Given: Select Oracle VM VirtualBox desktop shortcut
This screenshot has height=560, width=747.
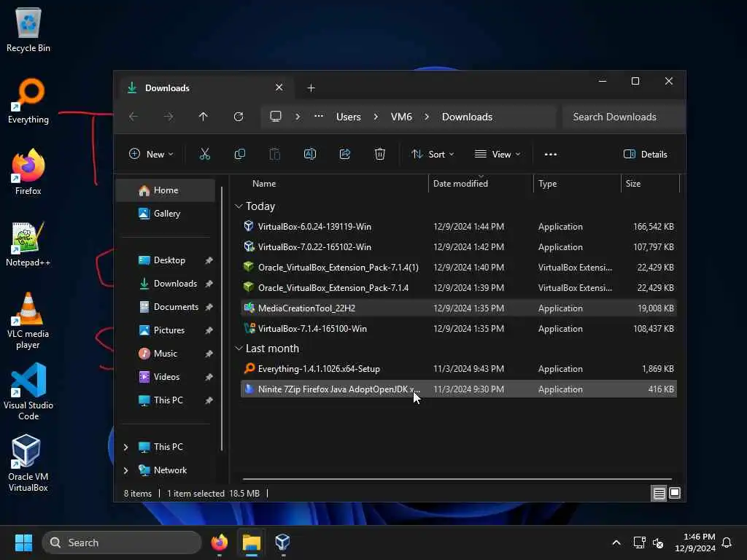Looking at the screenshot, I should (x=28, y=464).
